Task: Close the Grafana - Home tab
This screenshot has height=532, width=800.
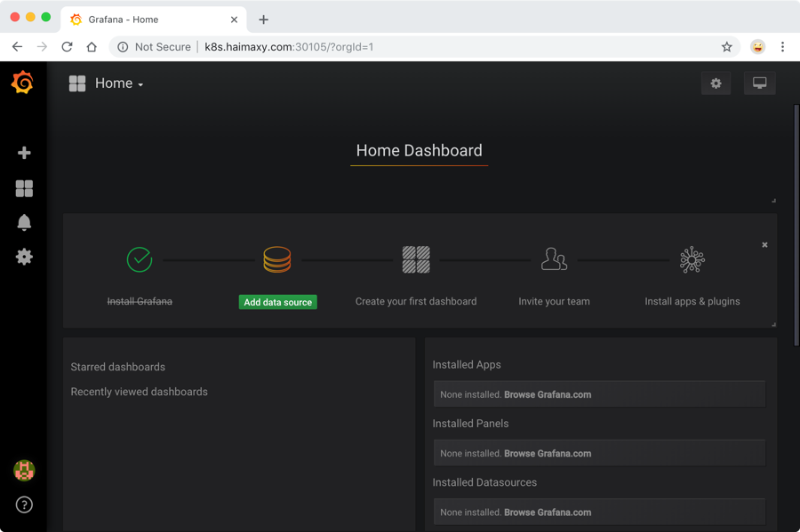Action: point(234,20)
